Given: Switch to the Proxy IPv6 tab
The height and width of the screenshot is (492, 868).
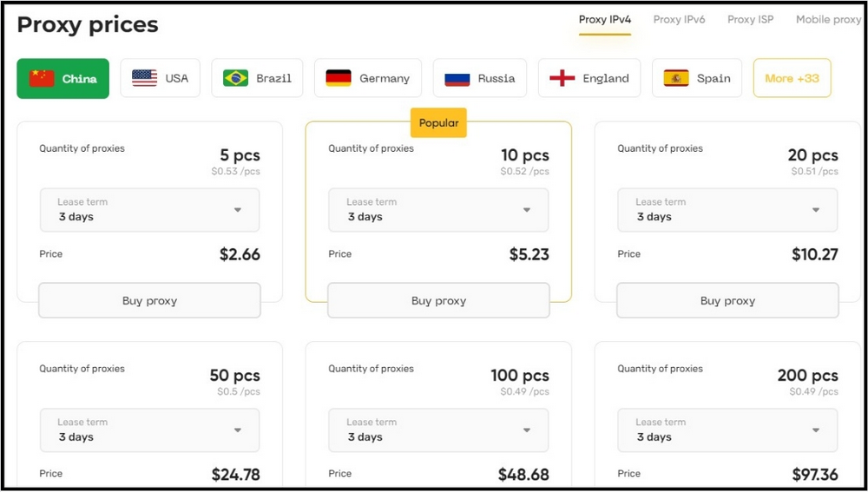Looking at the screenshot, I should (680, 20).
